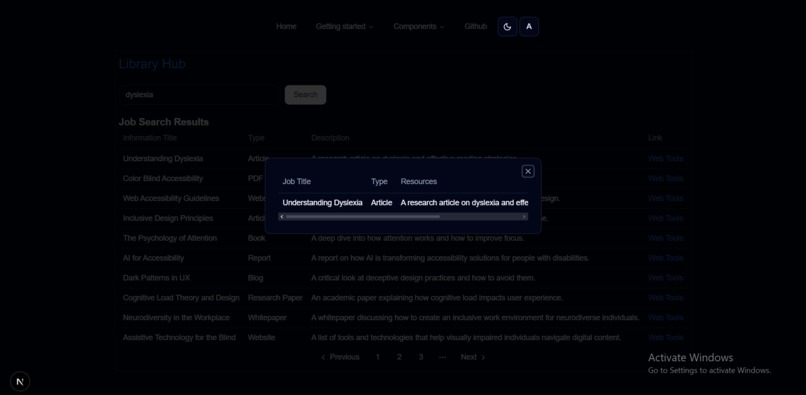The height and width of the screenshot is (395, 806).
Task: Click the dialog 'Article' type cell
Action: click(x=381, y=203)
